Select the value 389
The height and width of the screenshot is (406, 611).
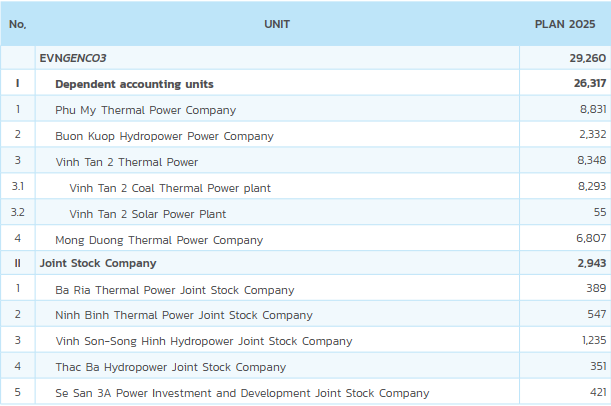tap(596, 288)
